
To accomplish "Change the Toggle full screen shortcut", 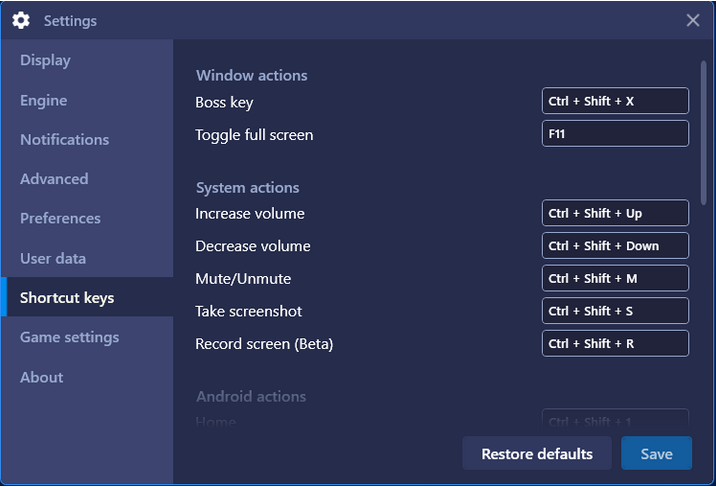I will [x=615, y=134].
